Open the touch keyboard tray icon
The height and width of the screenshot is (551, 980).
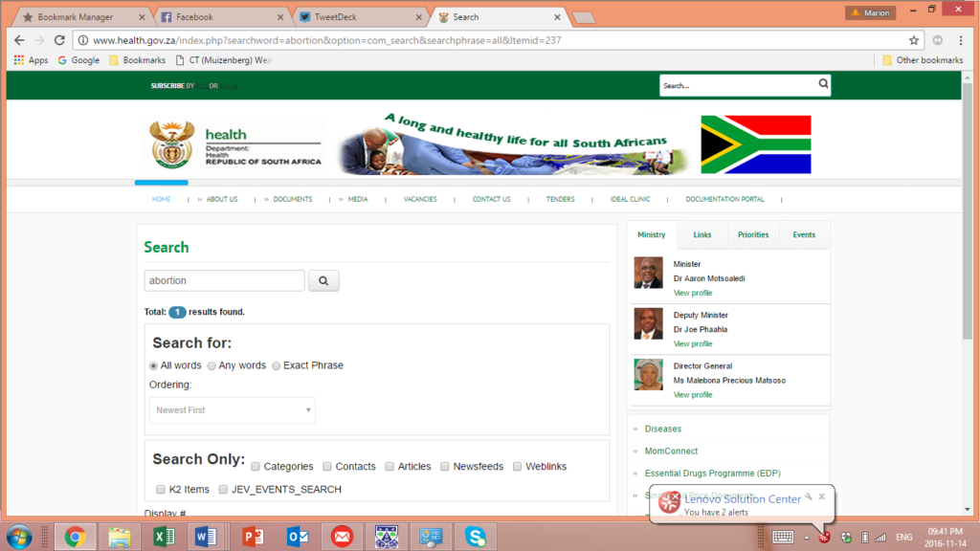783,537
